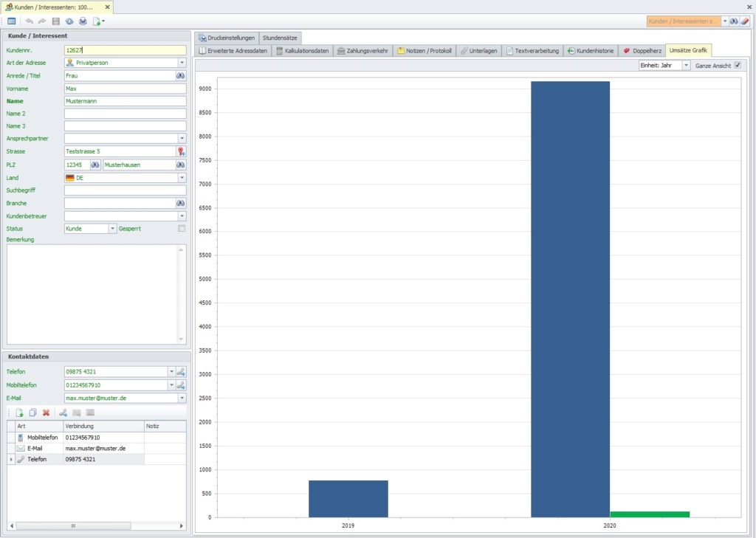Delete contact entry with red X icon
This screenshot has height=538, width=756.
(47, 413)
